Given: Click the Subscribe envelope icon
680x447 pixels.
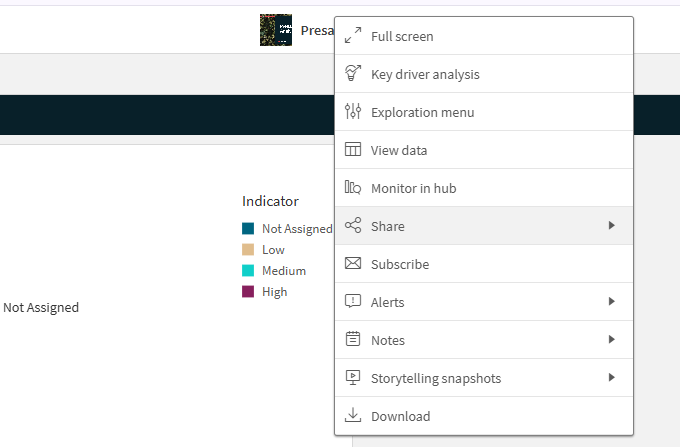Looking at the screenshot, I should pyautogui.click(x=352, y=264).
